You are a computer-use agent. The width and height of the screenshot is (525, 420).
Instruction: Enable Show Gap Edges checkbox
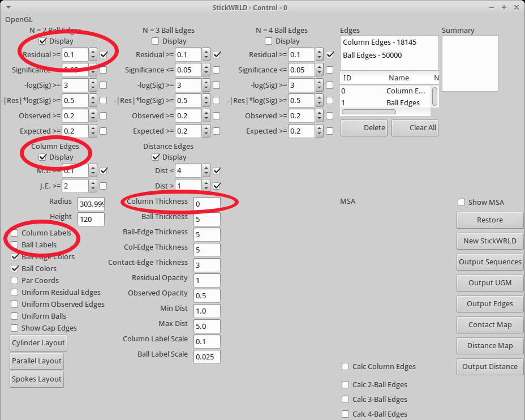pos(14,328)
